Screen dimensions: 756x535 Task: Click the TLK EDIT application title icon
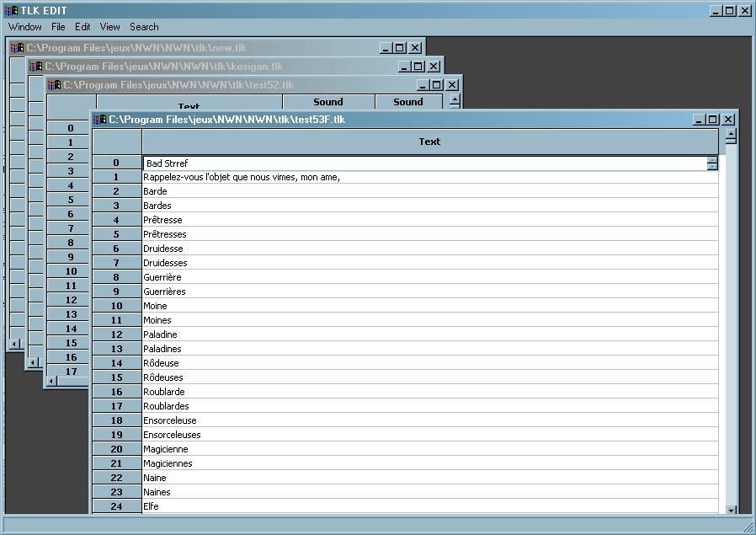point(11,11)
